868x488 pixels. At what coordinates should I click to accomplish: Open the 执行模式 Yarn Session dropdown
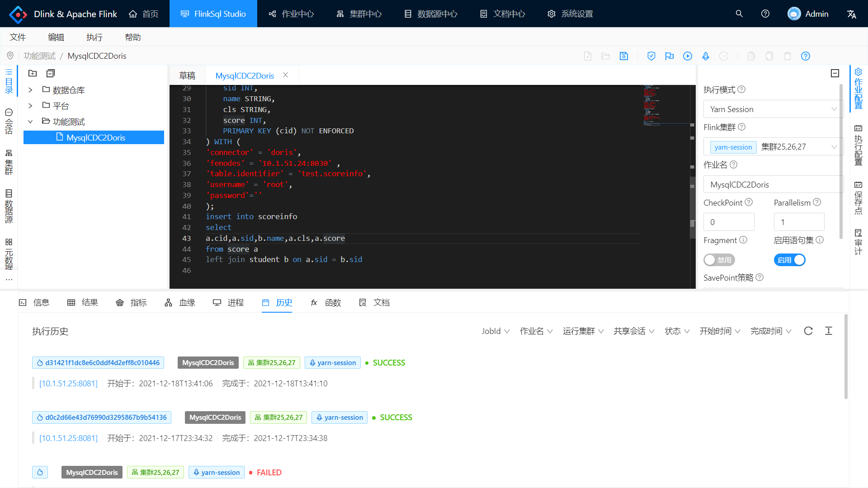(773, 109)
